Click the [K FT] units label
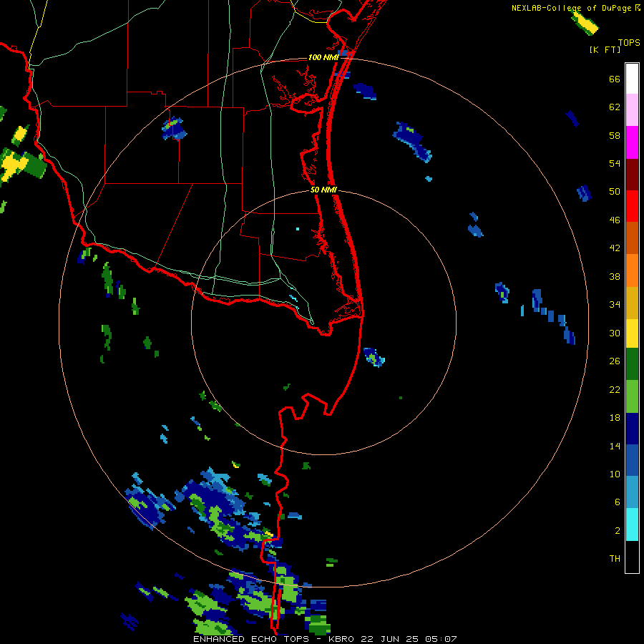The width and height of the screenshot is (644, 644). (x=605, y=50)
